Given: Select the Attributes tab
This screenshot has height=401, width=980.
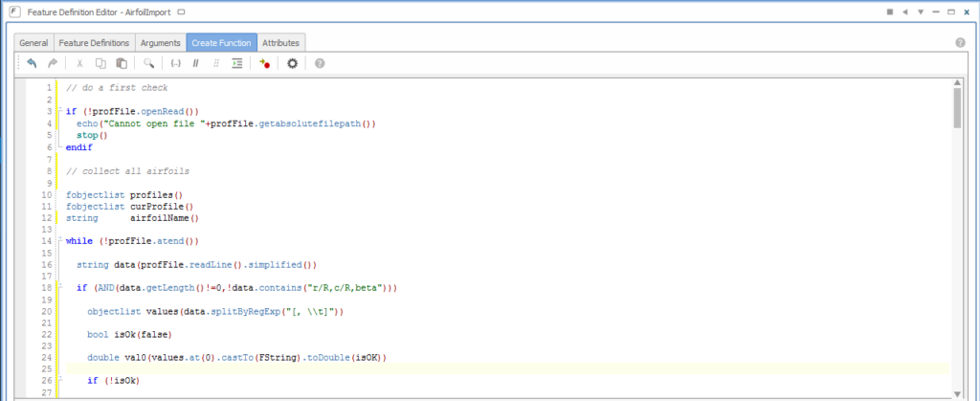Looking at the screenshot, I should pyautogui.click(x=281, y=43).
